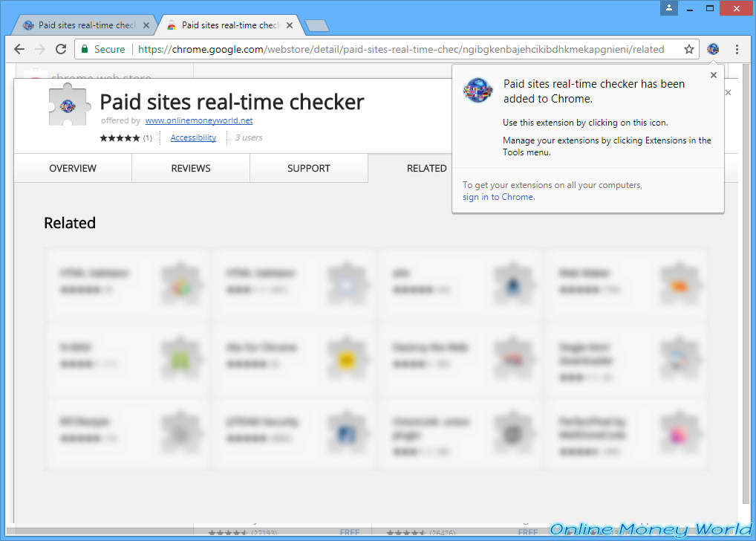
Task: Open the related extension with the pink icon
Action: tap(625, 434)
